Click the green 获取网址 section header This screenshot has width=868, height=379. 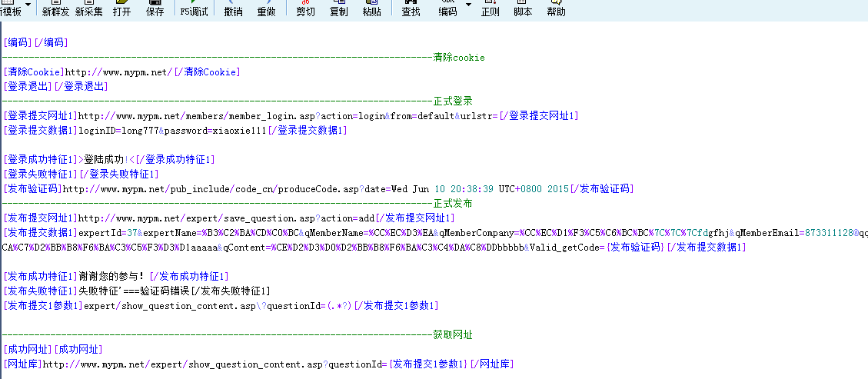(453, 335)
